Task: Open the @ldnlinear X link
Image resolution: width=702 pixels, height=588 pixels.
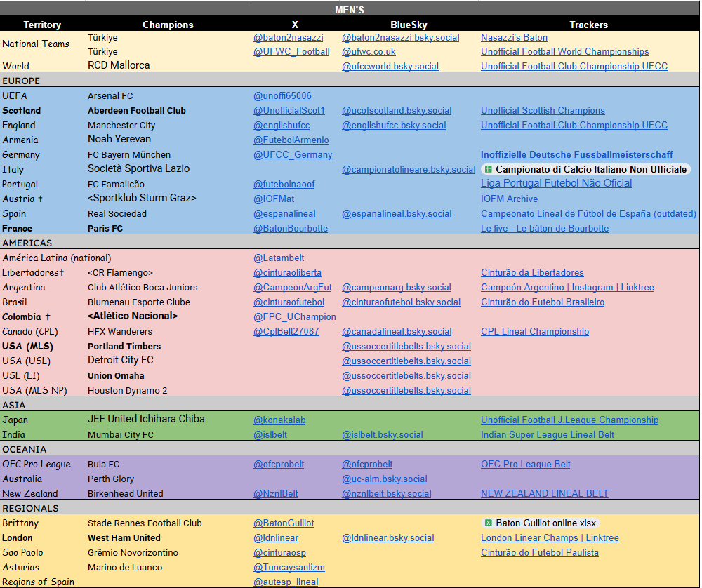Action: pos(276,539)
